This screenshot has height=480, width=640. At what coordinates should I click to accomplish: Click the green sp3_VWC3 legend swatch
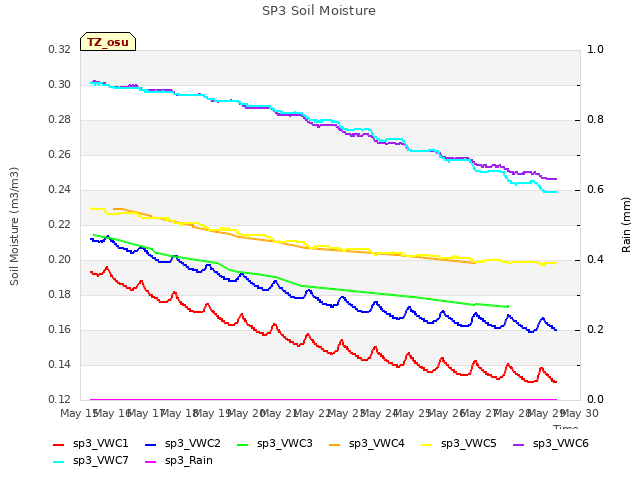[x=243, y=444]
